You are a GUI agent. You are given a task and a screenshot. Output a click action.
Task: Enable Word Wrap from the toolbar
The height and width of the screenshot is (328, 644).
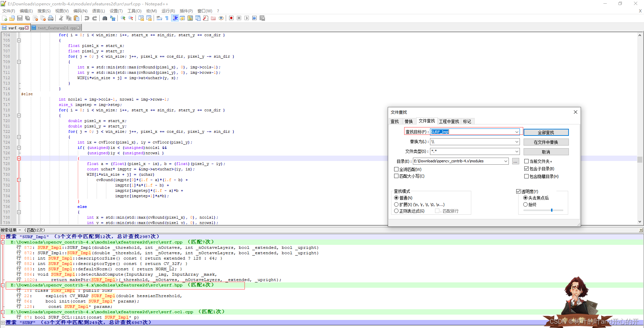coord(159,18)
